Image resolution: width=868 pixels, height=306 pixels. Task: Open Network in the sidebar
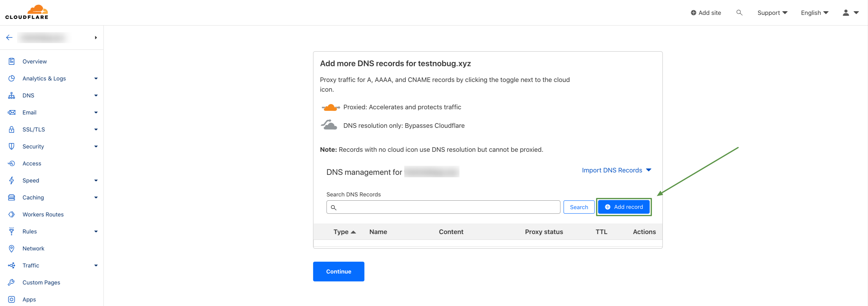pos(33,248)
